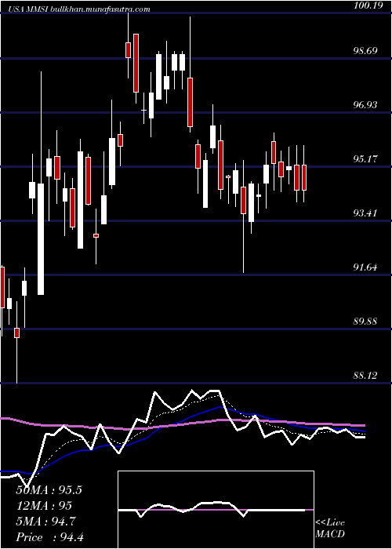Click the 50MA : 95.5 readout

pyautogui.click(x=49, y=490)
